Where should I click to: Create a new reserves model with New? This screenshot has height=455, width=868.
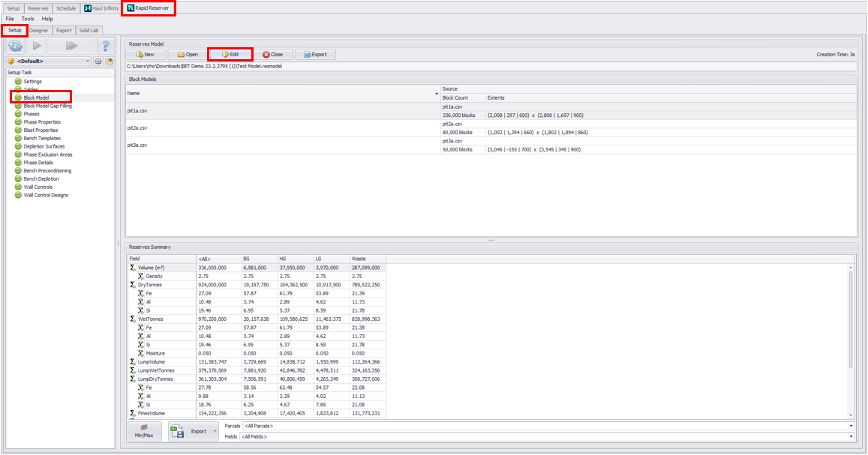(146, 54)
